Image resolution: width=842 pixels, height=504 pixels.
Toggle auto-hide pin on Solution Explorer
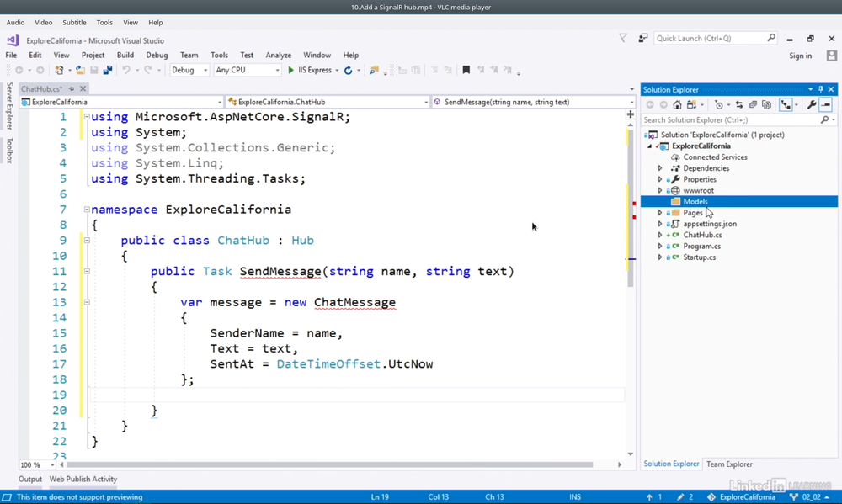pos(820,90)
